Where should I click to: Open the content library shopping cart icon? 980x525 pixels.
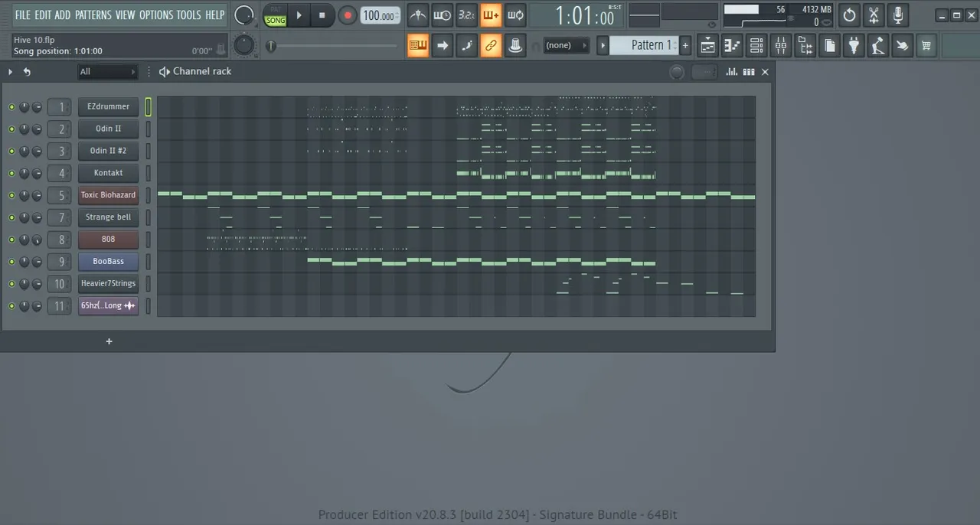pos(926,46)
